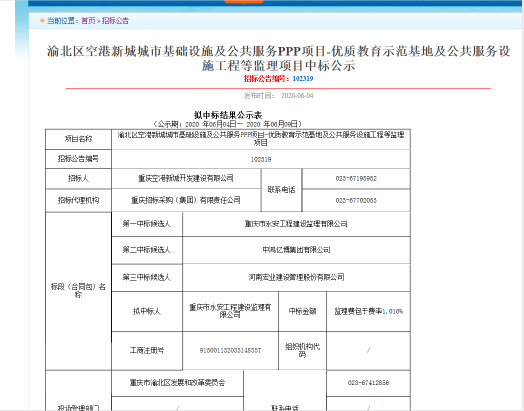Select the company name in the 第一中标候选人 row

(x=296, y=224)
